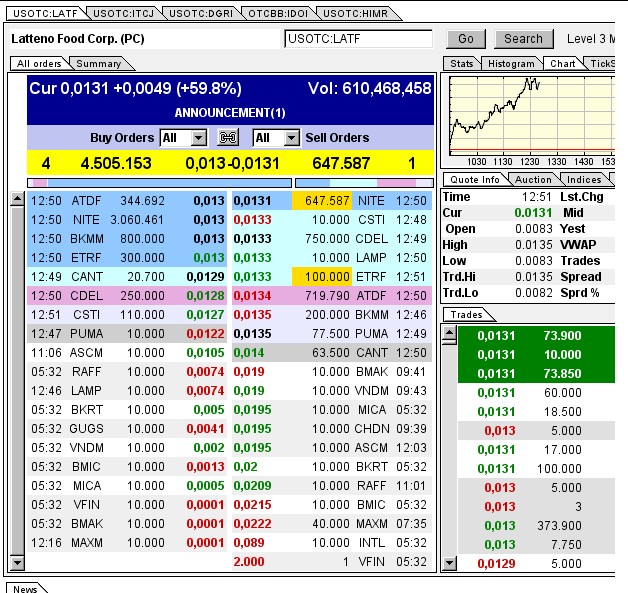Switch to the USOTC:DGRI tab
The width and height of the screenshot is (628, 593).
point(201,14)
